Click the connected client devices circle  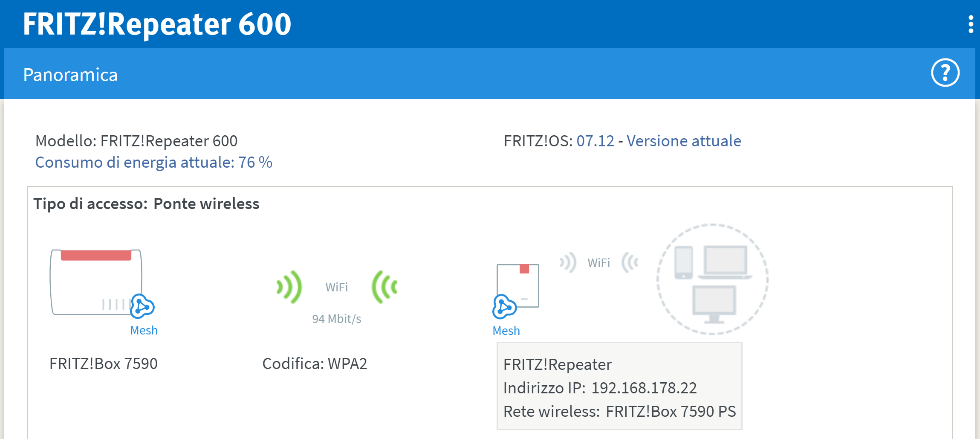[x=712, y=279]
